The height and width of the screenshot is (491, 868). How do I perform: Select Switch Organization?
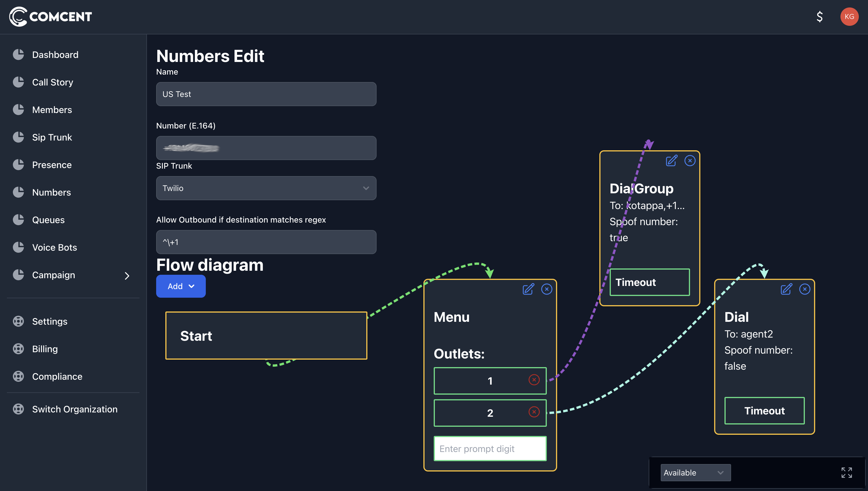(75, 409)
